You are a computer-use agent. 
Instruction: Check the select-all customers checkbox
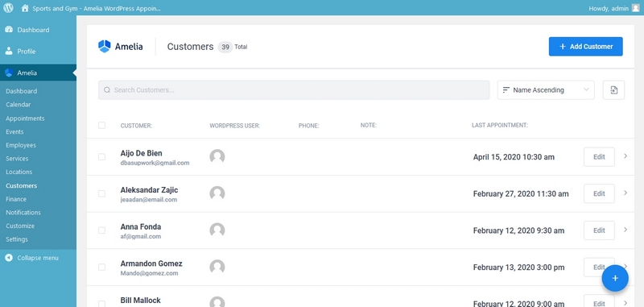coord(102,126)
